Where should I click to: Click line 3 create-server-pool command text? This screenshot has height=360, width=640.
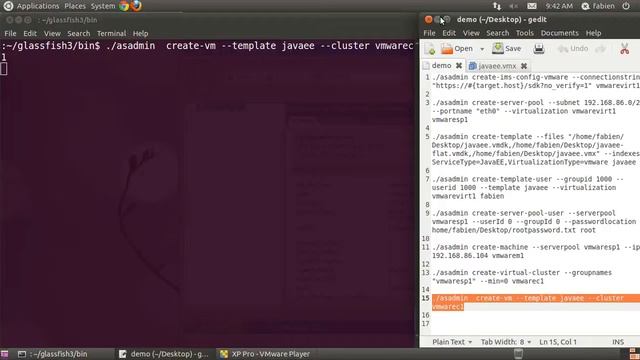pos(536,111)
